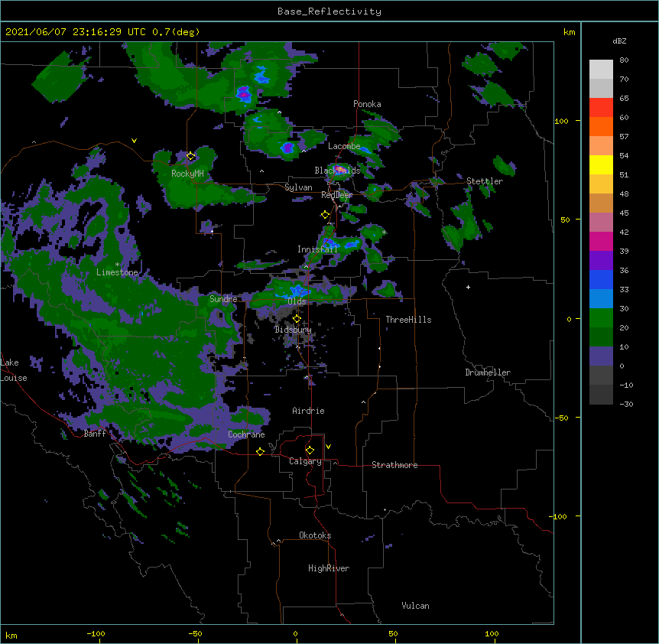
Task: Click the km unit label at top right
Action: point(569,32)
